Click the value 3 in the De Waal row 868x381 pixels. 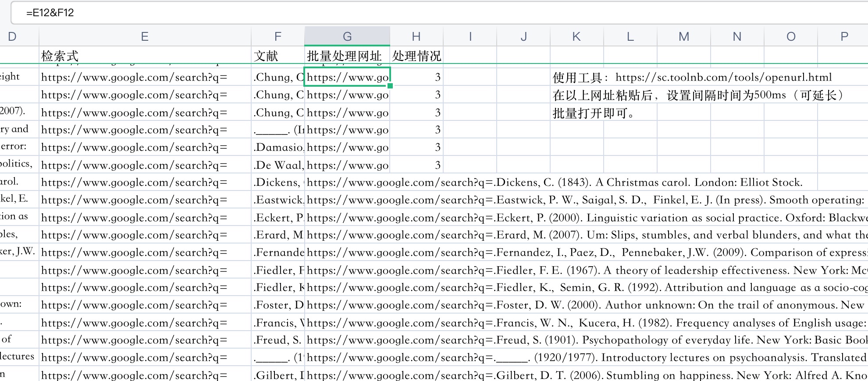point(437,166)
